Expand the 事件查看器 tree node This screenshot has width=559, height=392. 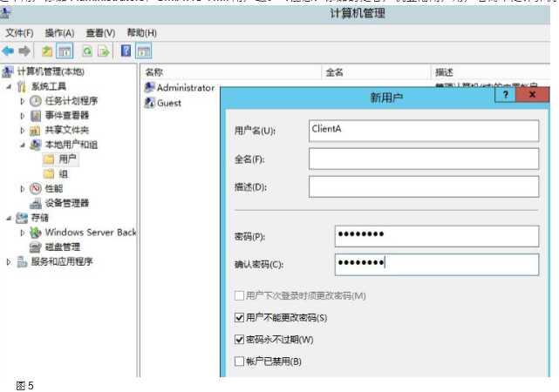click(22, 116)
